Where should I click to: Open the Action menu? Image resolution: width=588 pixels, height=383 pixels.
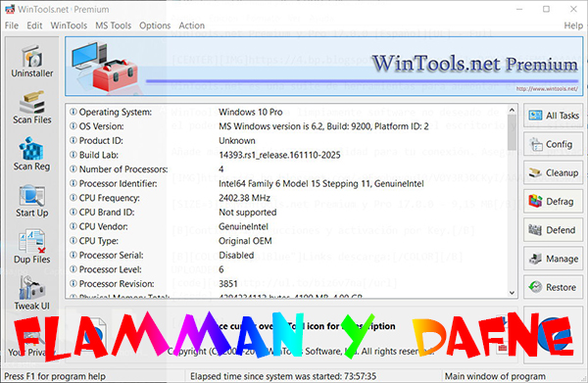click(x=192, y=25)
